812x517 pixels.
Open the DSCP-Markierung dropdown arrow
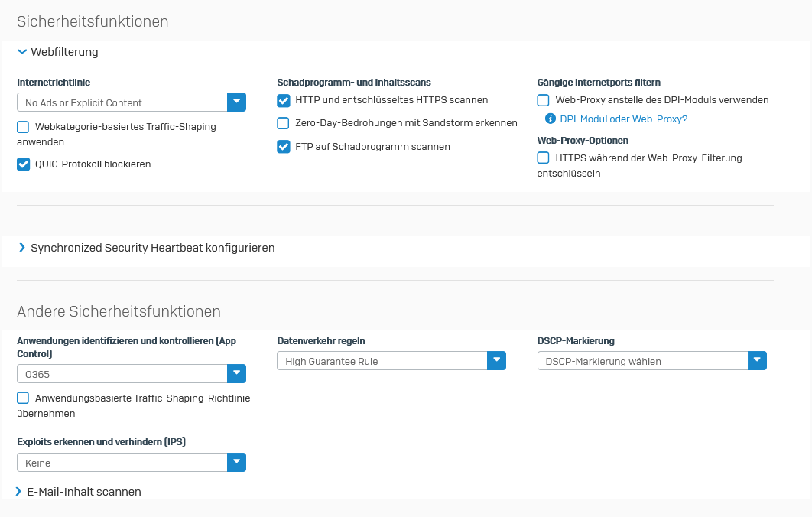coord(757,360)
